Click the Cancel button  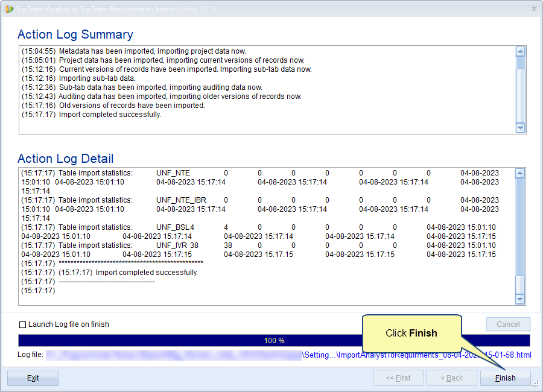[x=508, y=324]
